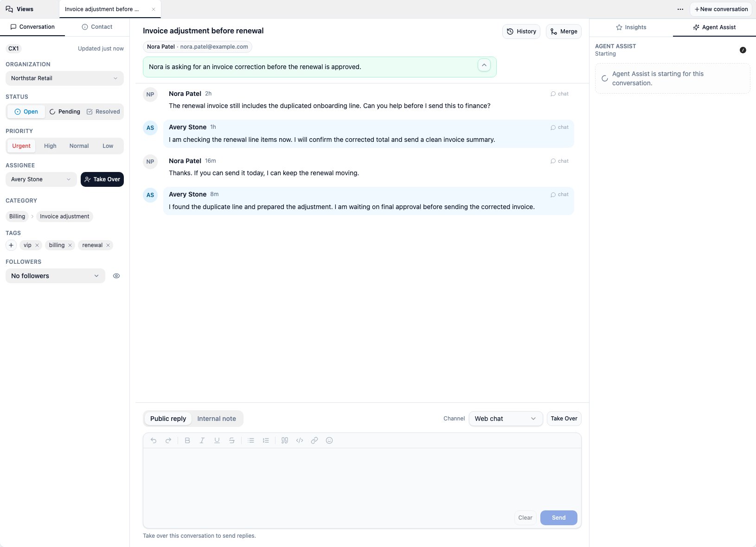Click the undo icon in editor toolbar
The width and height of the screenshot is (756, 547).
(x=154, y=440)
